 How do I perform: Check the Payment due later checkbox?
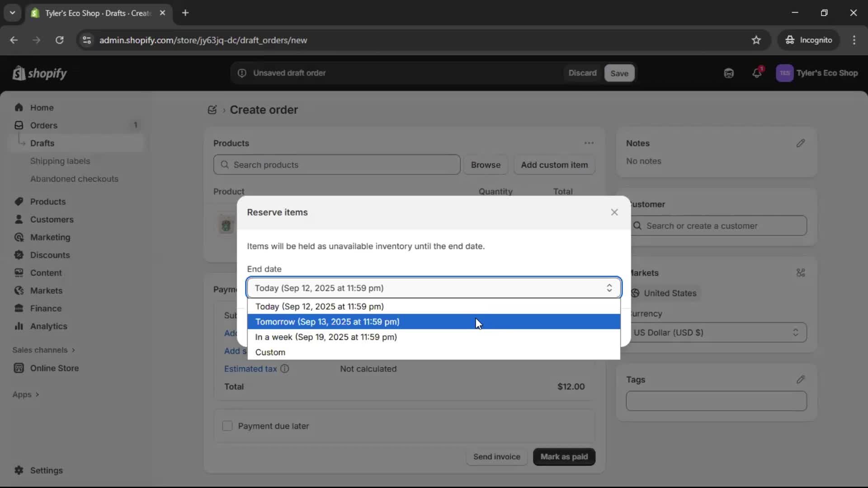pyautogui.click(x=227, y=426)
